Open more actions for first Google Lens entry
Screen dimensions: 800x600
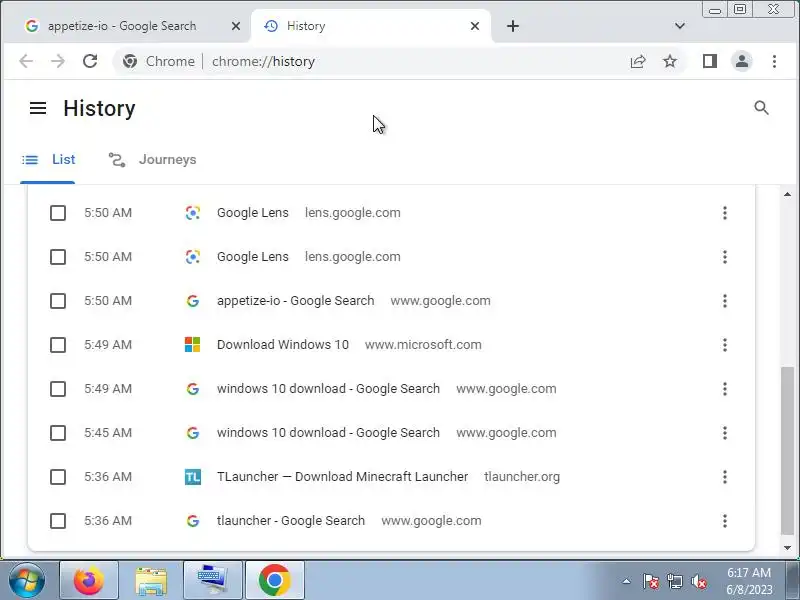[x=724, y=213]
